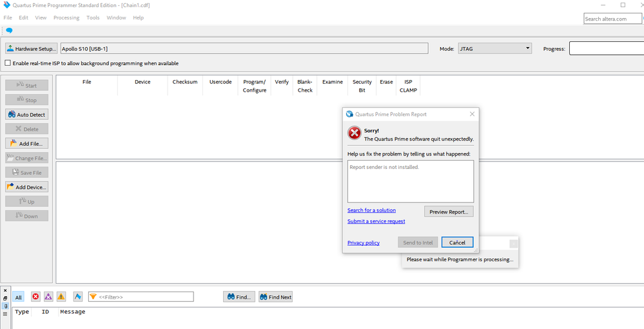The width and height of the screenshot is (644, 329).
Task: Click the Search altera.com field
Action: tap(612, 19)
